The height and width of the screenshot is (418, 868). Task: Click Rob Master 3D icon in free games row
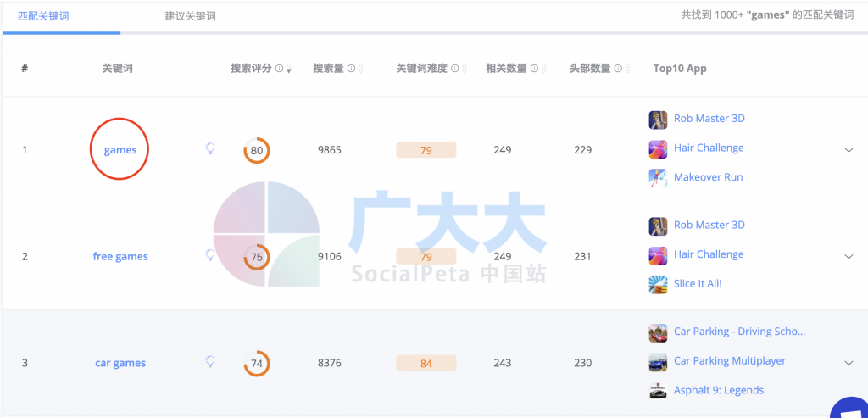pos(658,226)
